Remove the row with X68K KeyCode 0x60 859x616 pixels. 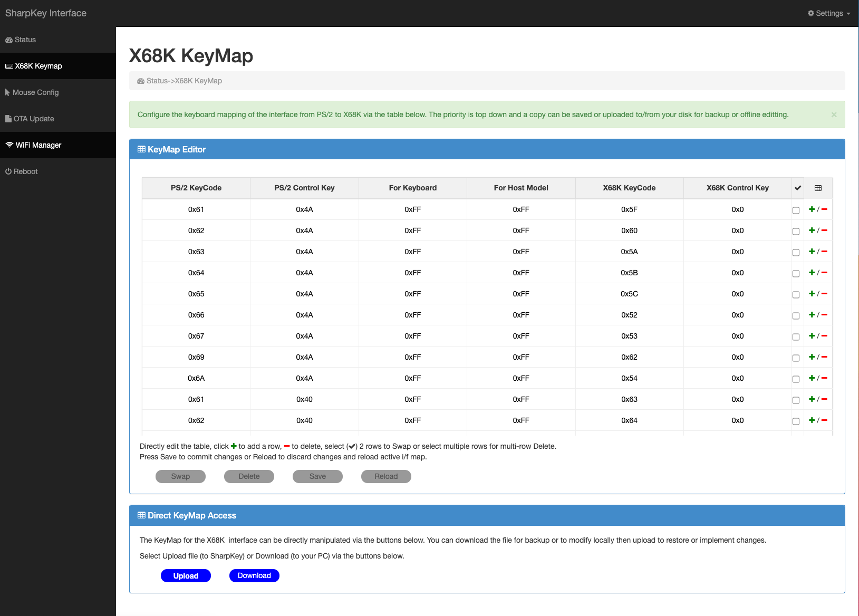[x=824, y=230]
